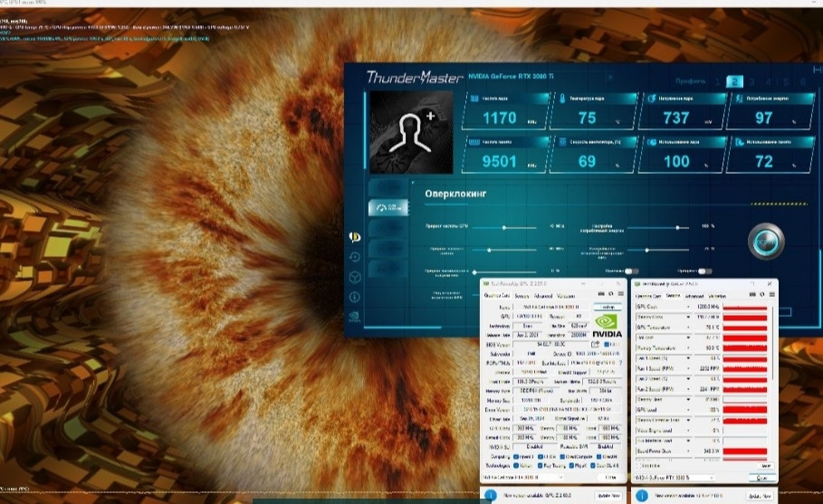Select the ThunderMaster overclocking sidebar tab
The width and height of the screenshot is (823, 504).
(x=388, y=208)
